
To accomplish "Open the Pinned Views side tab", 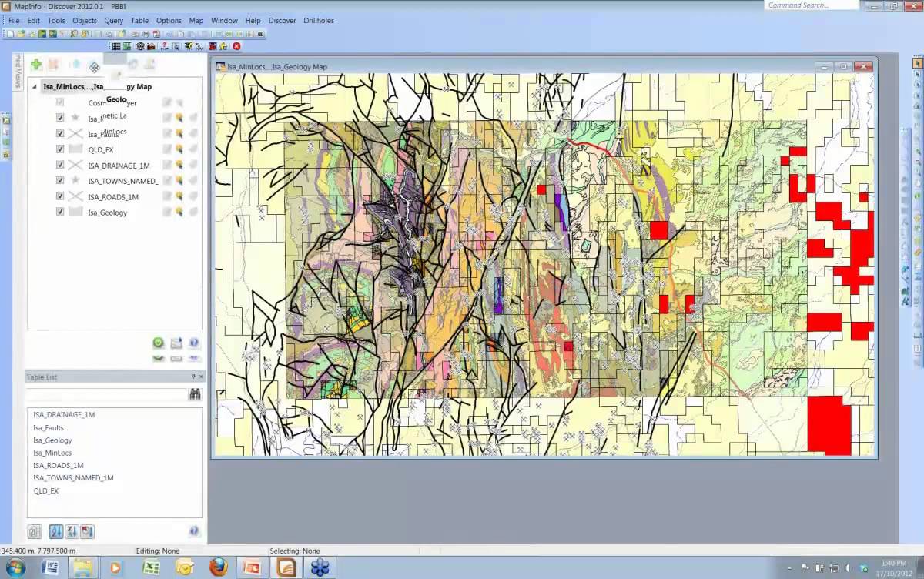I will (18, 72).
